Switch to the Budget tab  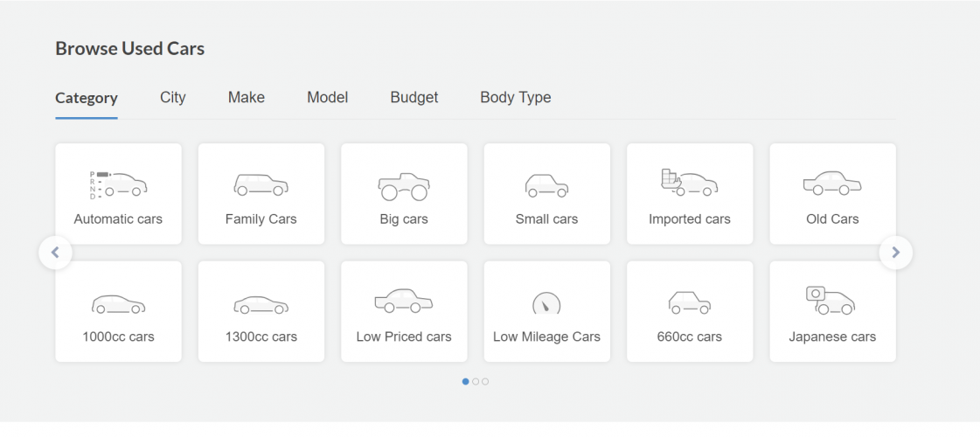(414, 98)
